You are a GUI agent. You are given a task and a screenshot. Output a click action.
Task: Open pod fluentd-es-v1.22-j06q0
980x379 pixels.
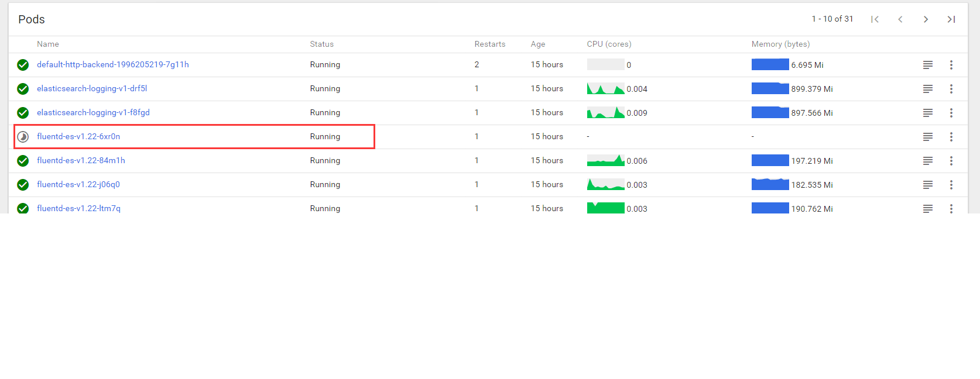[x=78, y=184]
